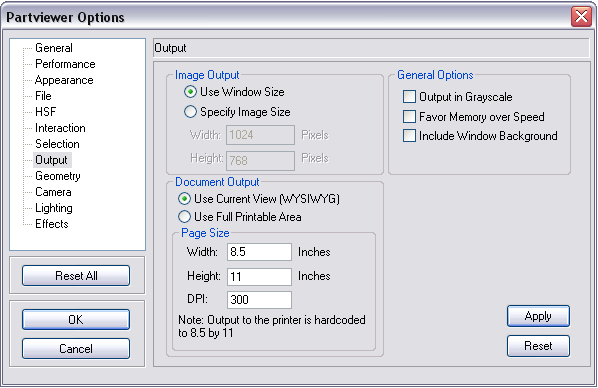Click the Reset All button

coord(76,275)
